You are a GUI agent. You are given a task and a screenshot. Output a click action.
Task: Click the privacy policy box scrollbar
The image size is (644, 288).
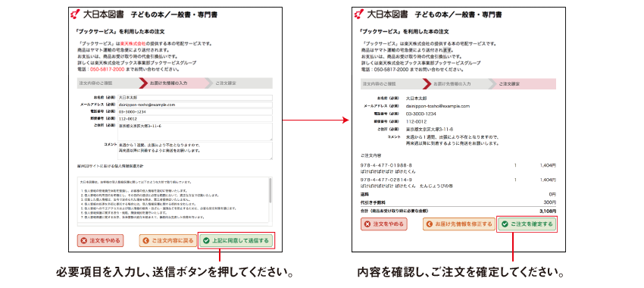click(x=270, y=201)
